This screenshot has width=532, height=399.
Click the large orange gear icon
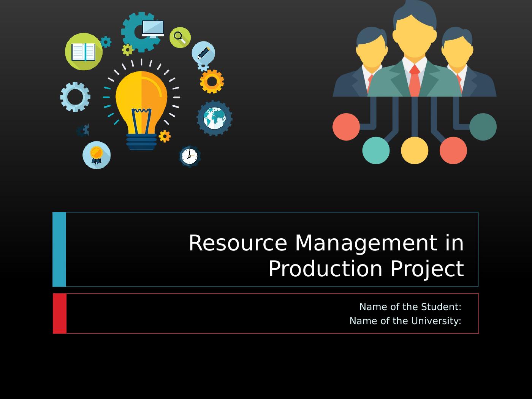pyautogui.click(x=212, y=81)
